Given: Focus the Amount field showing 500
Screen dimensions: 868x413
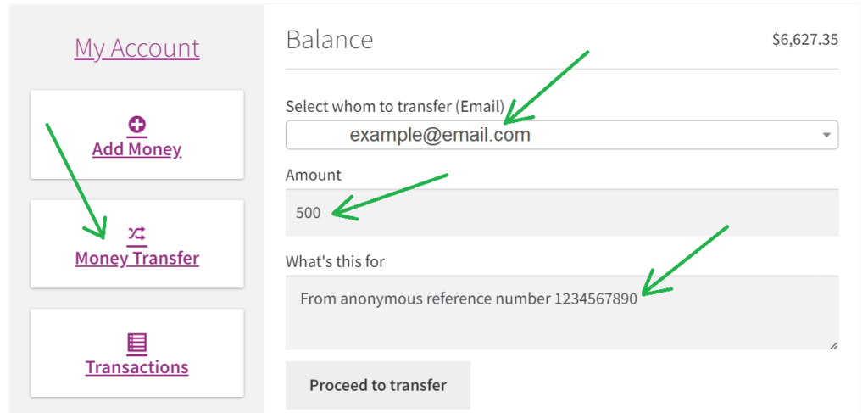Looking at the screenshot, I should pos(562,213).
